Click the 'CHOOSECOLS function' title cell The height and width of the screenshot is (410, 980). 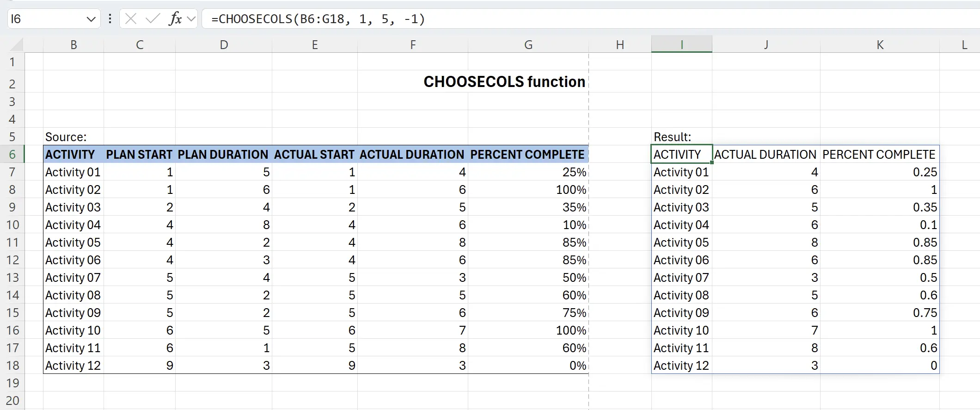tap(504, 82)
